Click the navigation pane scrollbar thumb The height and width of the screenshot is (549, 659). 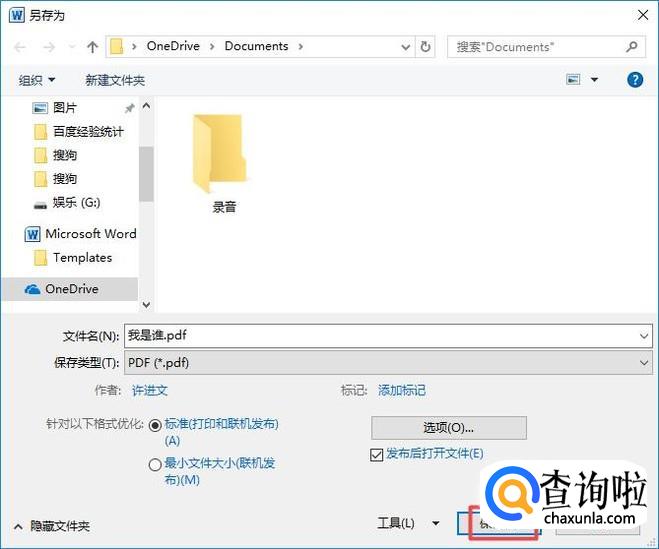146,174
